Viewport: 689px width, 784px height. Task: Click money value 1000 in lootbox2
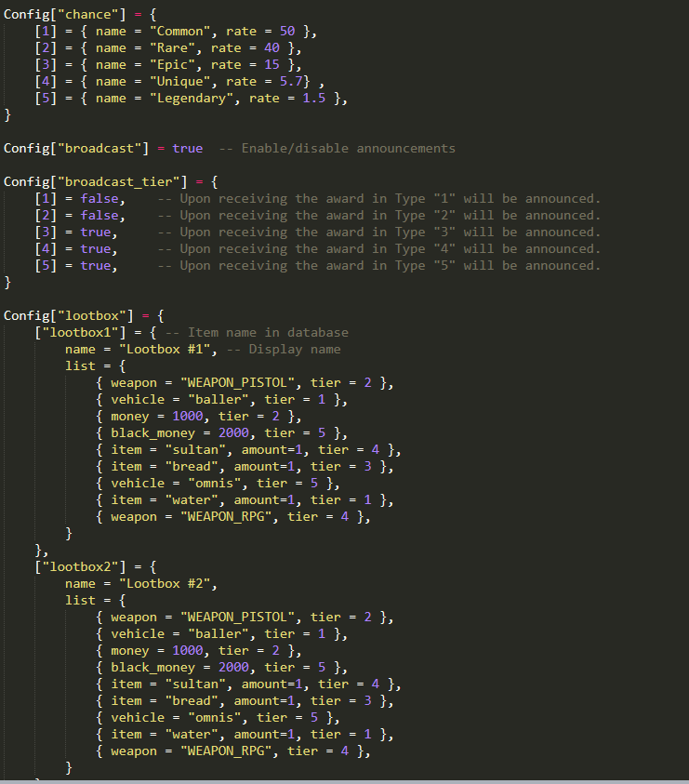click(x=188, y=651)
